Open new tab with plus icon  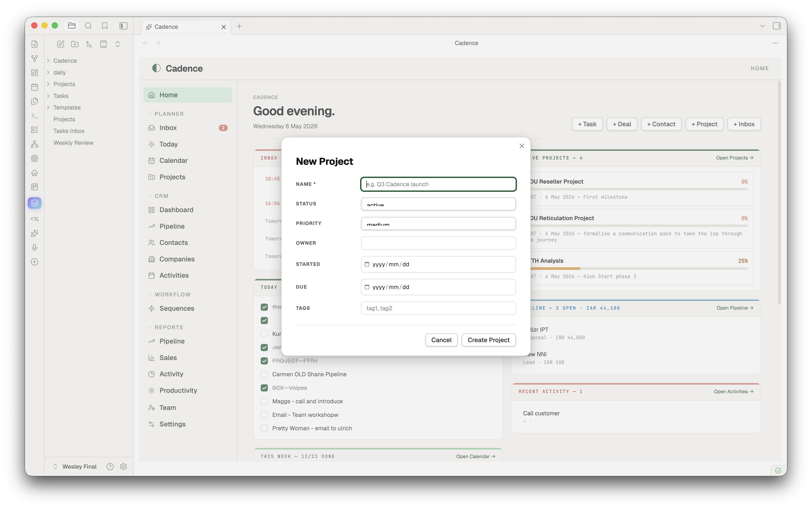pos(239,26)
